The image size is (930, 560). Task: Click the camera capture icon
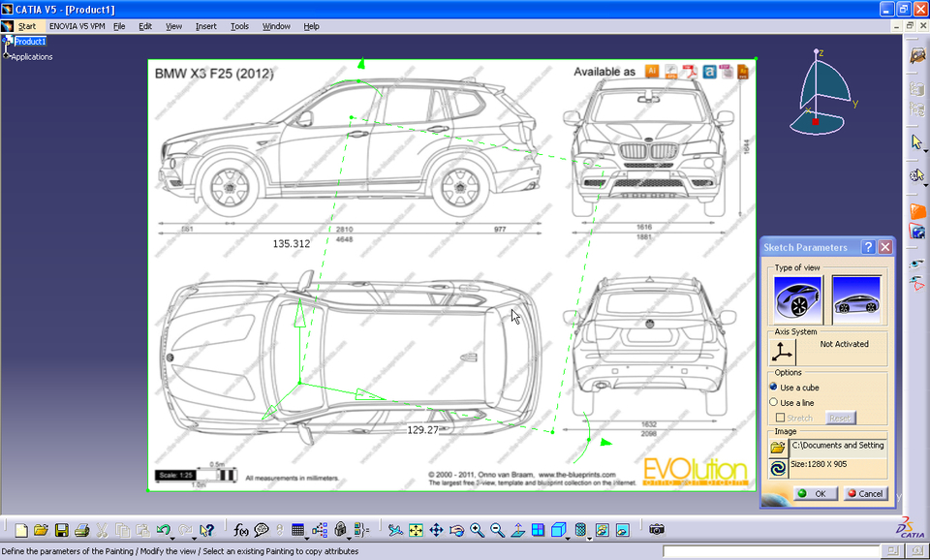(x=655, y=530)
